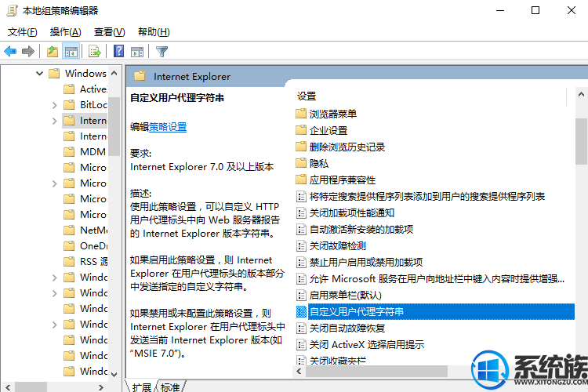Expand the second Micro tree node
This screenshot has height=392, width=588.
(x=54, y=183)
